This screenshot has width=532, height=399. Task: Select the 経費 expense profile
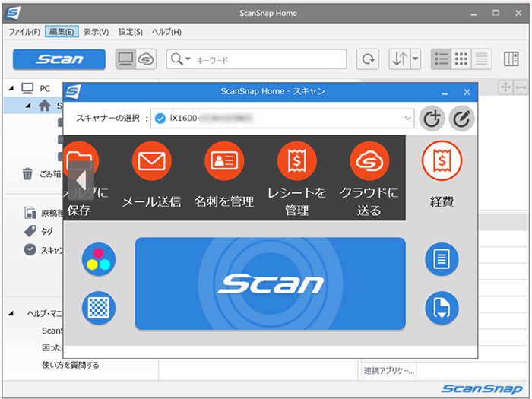[x=442, y=174]
